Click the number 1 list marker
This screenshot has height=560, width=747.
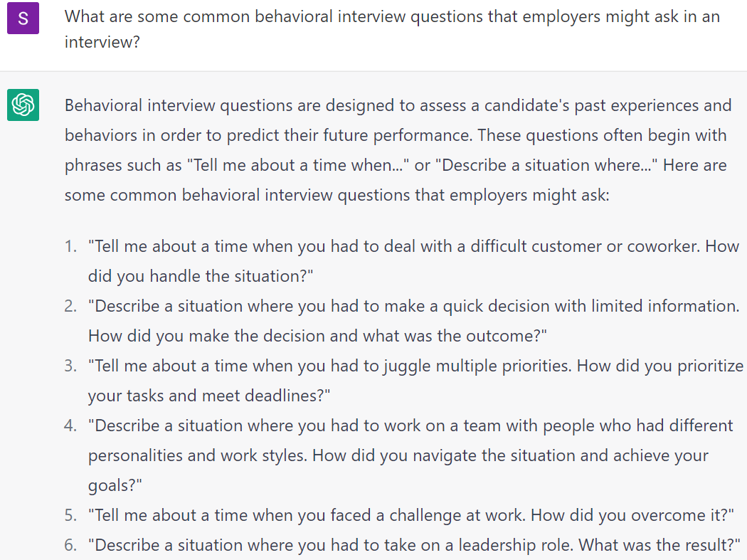point(70,246)
